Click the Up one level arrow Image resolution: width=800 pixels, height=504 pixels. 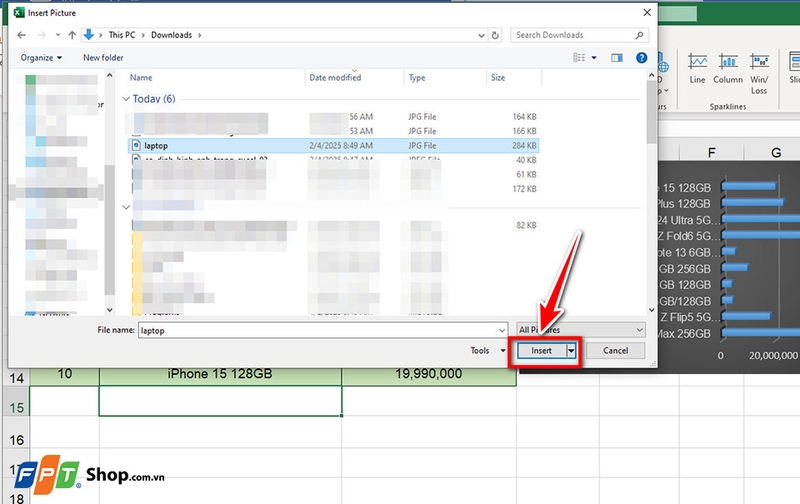[x=71, y=35]
